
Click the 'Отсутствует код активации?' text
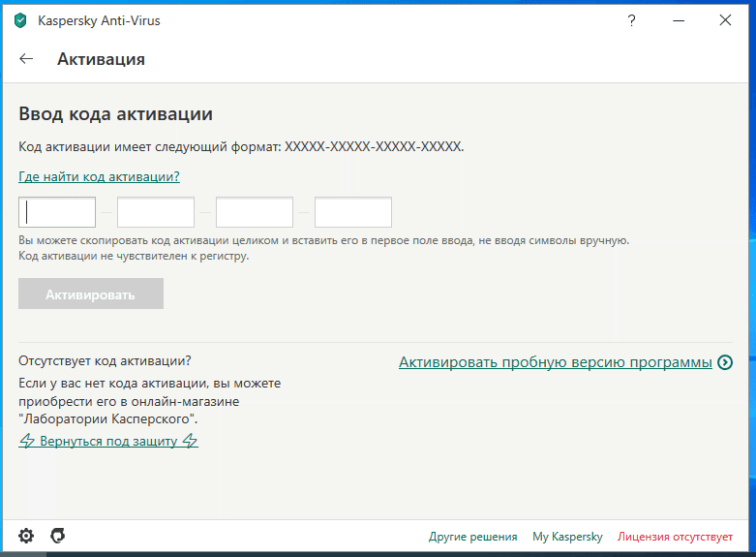[x=105, y=360]
